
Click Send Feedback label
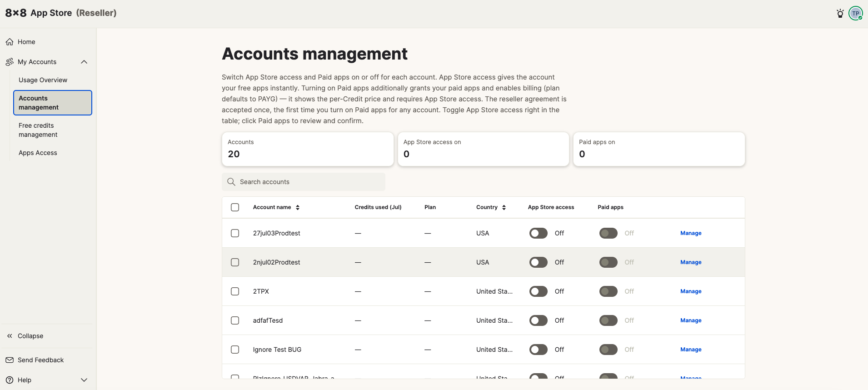41,360
